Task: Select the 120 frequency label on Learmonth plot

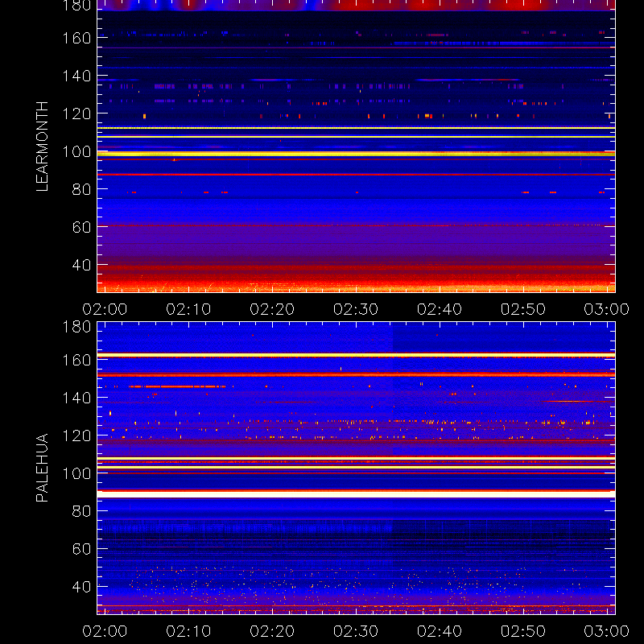Action: tap(76, 114)
